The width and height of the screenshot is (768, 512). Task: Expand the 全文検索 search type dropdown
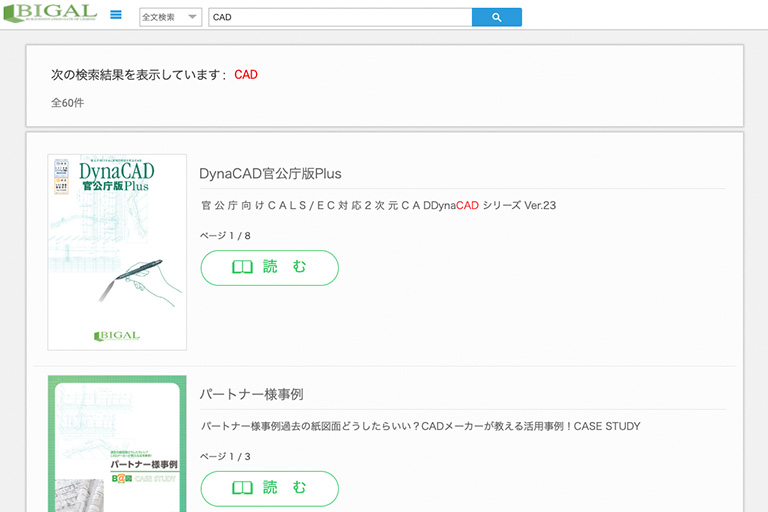pos(170,17)
